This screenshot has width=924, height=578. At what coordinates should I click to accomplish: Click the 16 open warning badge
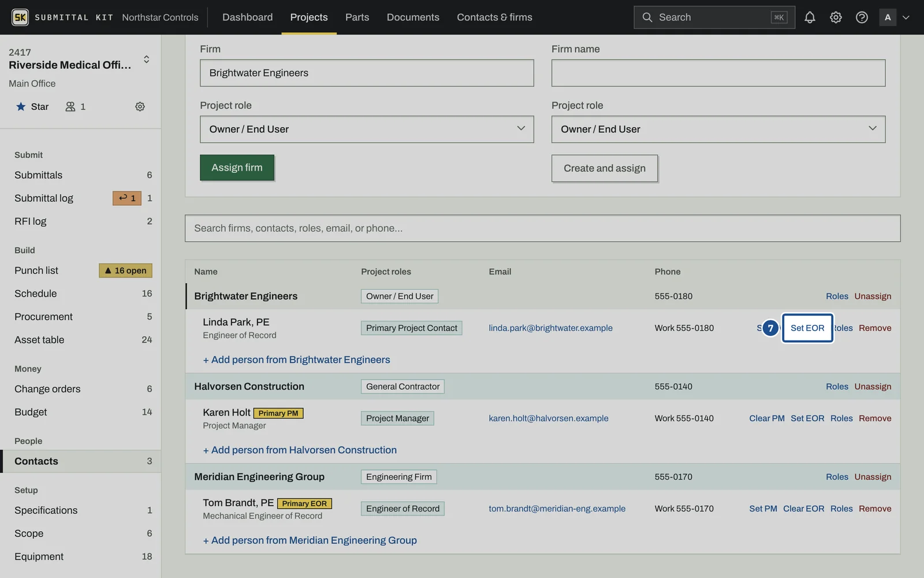pos(125,271)
